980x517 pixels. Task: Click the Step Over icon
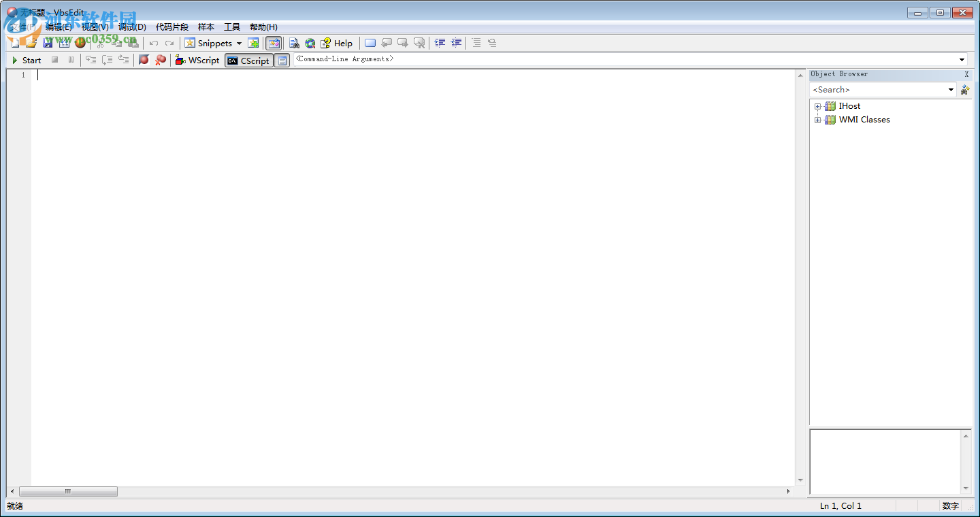[x=108, y=60]
